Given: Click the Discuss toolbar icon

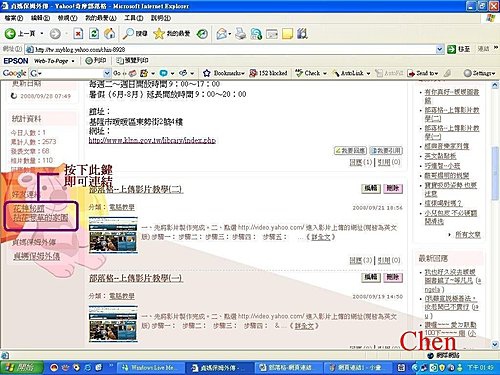Looking at the screenshot, I should point(272,33).
